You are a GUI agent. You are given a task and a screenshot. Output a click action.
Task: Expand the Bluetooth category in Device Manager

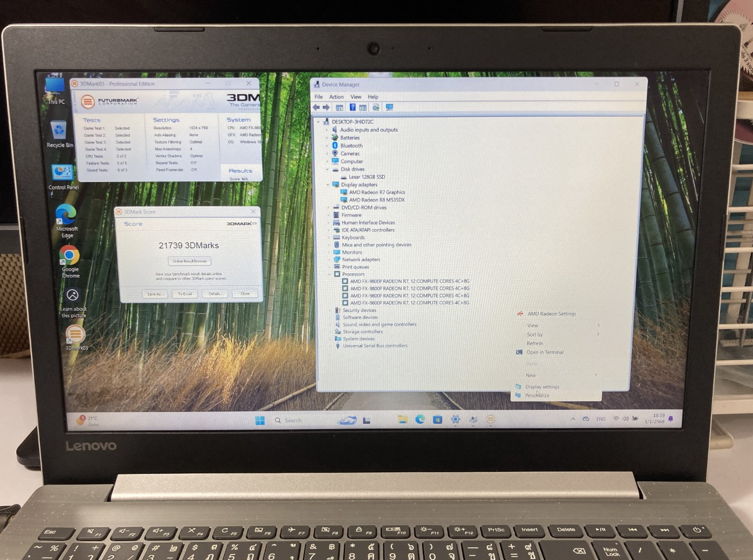click(327, 146)
